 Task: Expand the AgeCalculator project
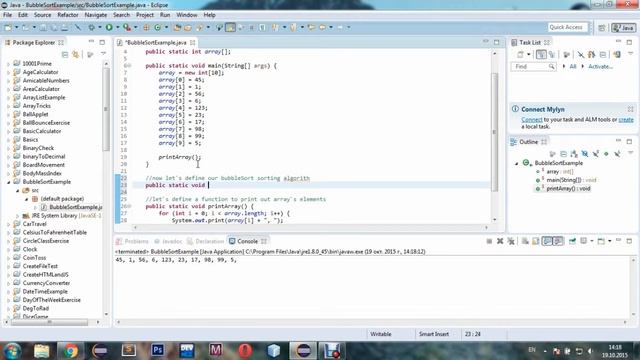[8, 72]
